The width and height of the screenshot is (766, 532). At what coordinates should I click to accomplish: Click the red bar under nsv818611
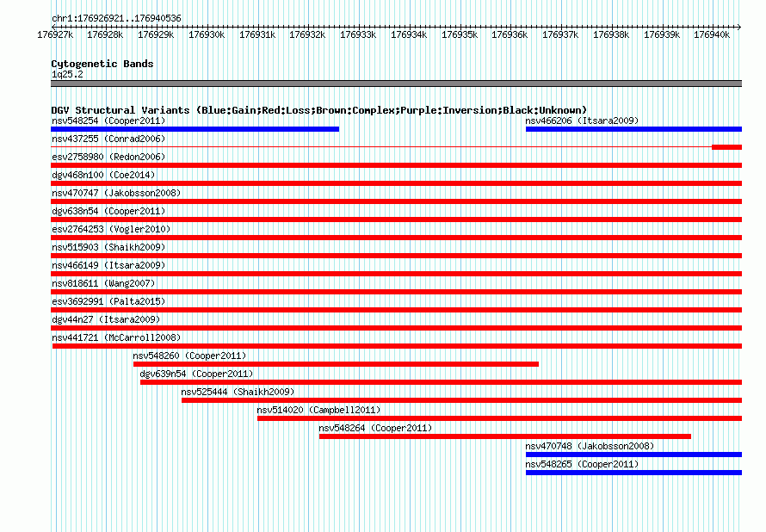pos(396,292)
